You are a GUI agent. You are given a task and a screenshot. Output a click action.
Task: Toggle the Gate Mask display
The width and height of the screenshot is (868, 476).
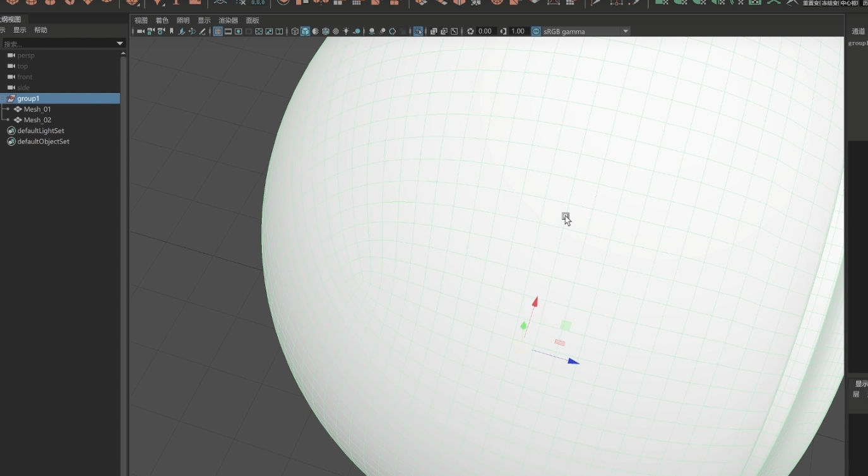(249, 31)
